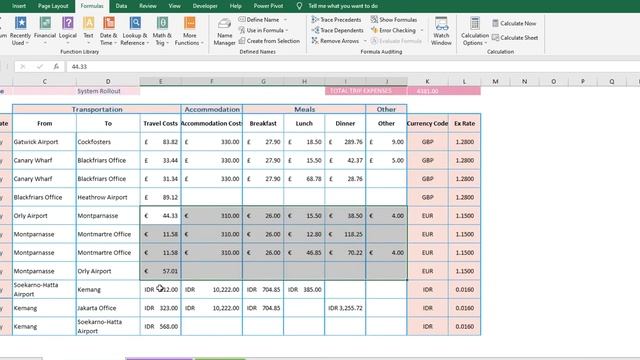Click the Transportation group header
Image resolution: width=640 pixels, height=360 pixels.
pos(97,109)
